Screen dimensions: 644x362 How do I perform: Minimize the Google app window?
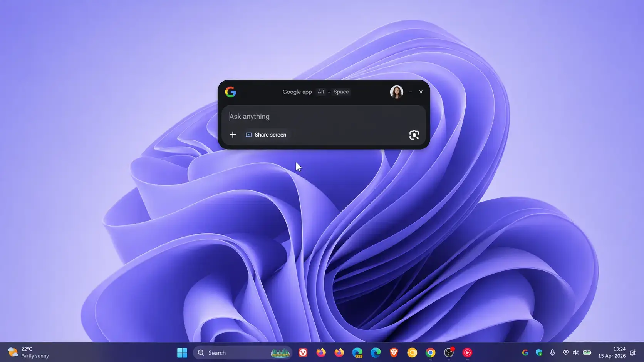(x=410, y=92)
